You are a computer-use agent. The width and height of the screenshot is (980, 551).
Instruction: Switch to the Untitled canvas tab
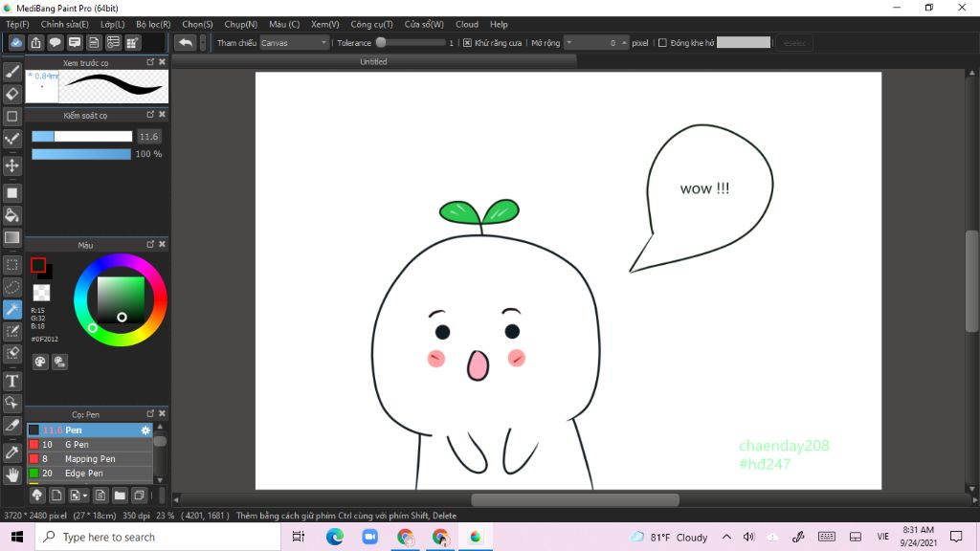(x=374, y=62)
